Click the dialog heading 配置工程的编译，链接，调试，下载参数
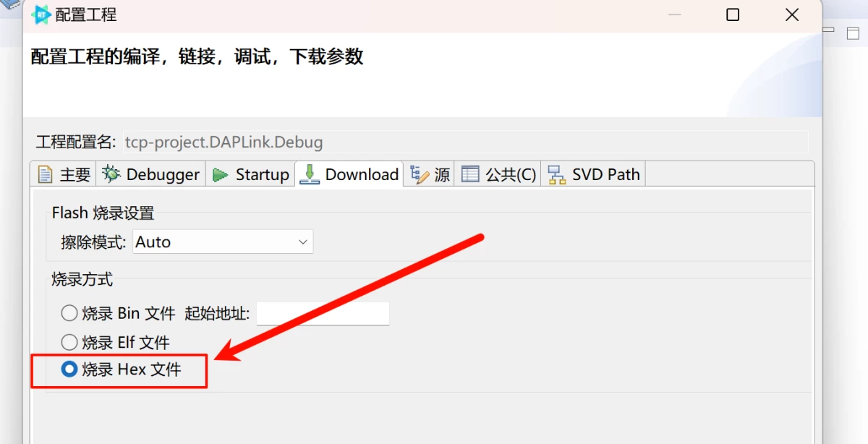The image size is (868, 444). (x=197, y=56)
